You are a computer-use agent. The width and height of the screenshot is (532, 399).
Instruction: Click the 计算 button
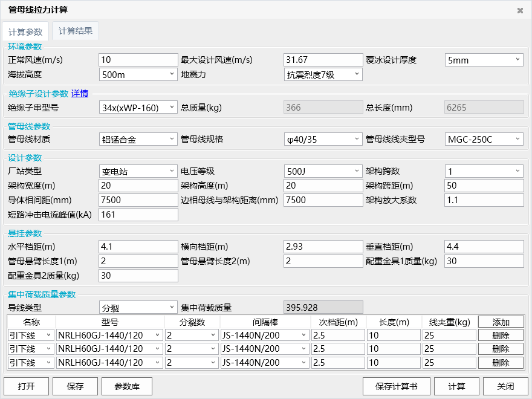(456, 386)
